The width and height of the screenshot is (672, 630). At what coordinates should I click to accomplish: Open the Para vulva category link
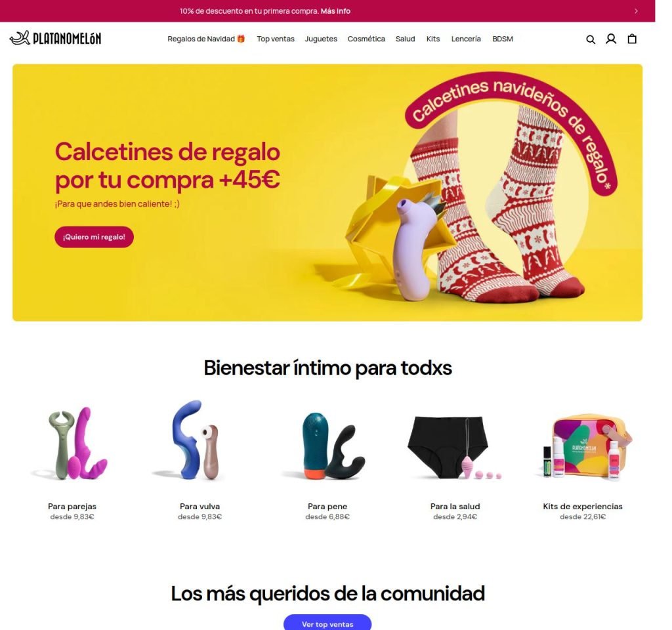199,507
